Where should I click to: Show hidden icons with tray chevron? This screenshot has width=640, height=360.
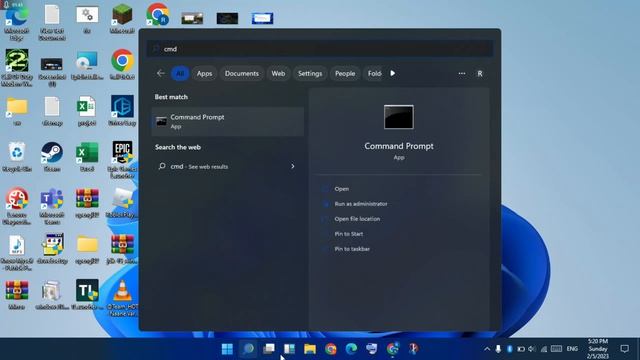coord(487,349)
